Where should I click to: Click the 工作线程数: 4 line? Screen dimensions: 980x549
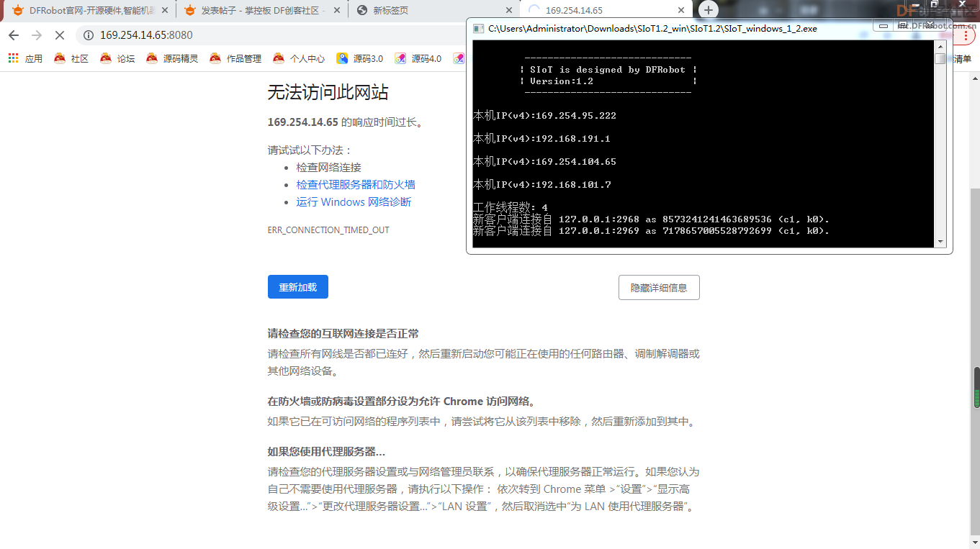510,208
